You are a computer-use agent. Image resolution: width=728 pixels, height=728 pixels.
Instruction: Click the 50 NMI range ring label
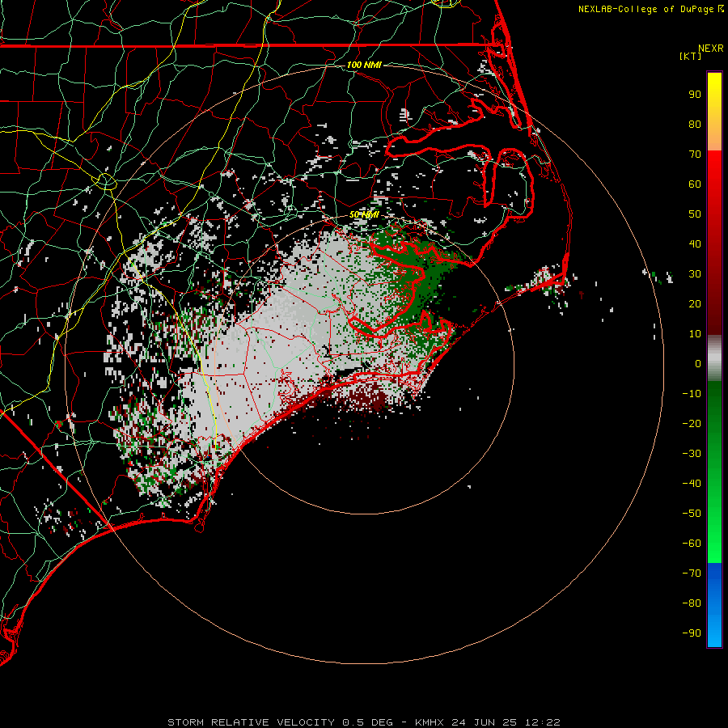click(364, 214)
